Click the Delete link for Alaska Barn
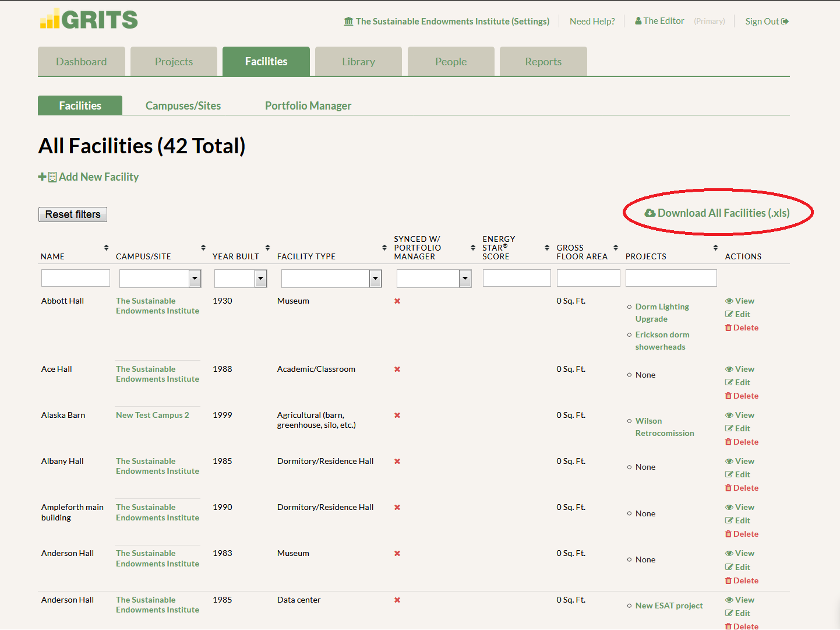This screenshot has width=840, height=630. (x=742, y=442)
